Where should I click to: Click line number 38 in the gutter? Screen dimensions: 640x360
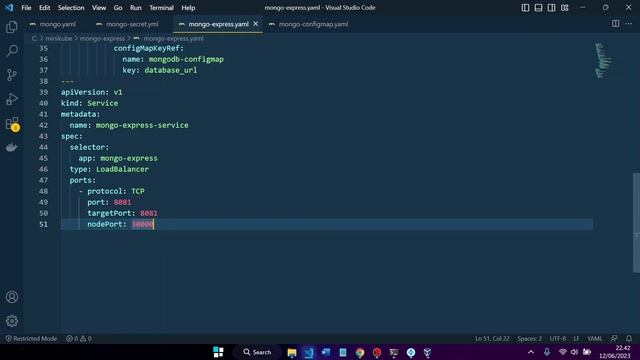tap(43, 81)
